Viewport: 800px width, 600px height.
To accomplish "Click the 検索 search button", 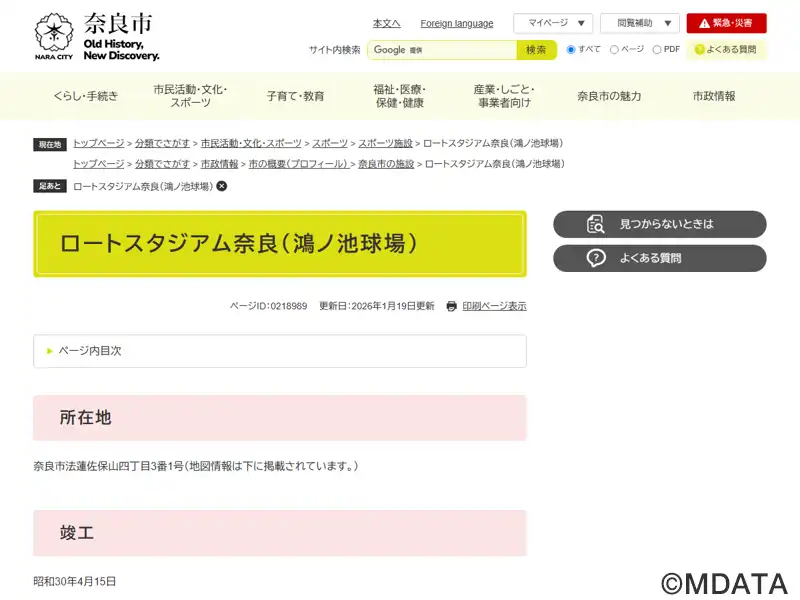I will [x=536, y=50].
